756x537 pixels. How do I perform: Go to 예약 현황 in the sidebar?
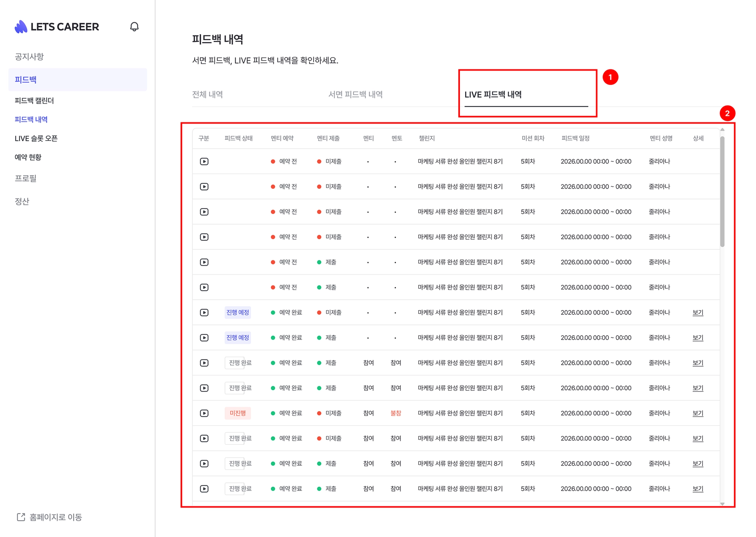click(x=28, y=157)
